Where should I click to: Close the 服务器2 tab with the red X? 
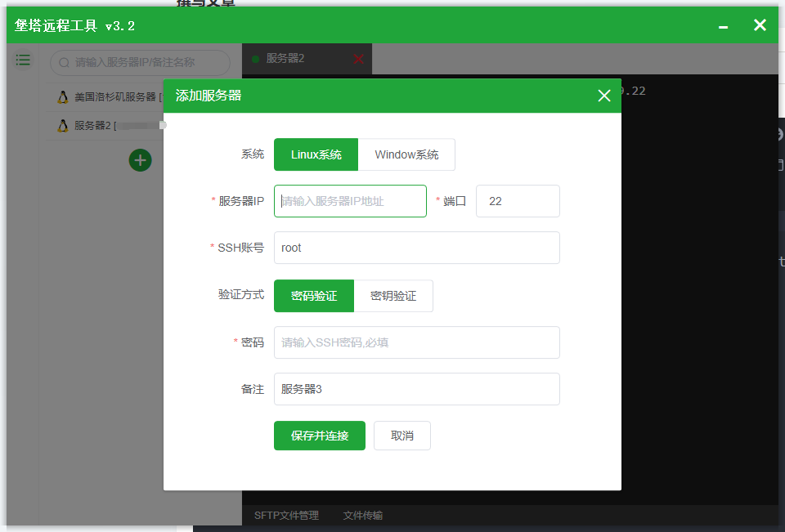(x=358, y=59)
